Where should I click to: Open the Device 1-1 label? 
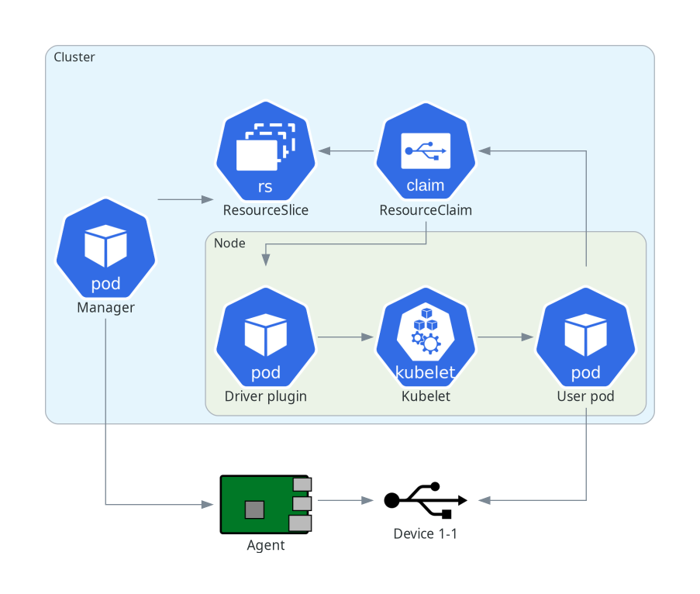425,534
